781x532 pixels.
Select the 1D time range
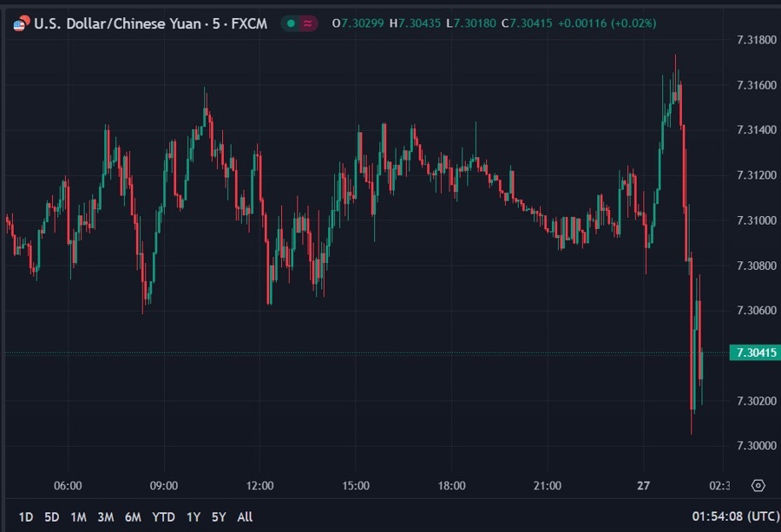[x=26, y=516]
